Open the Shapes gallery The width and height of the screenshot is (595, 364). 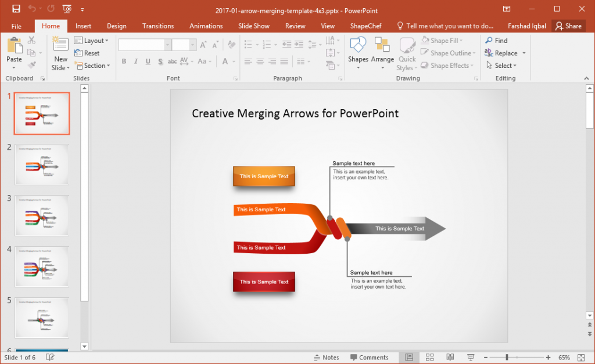[358, 52]
